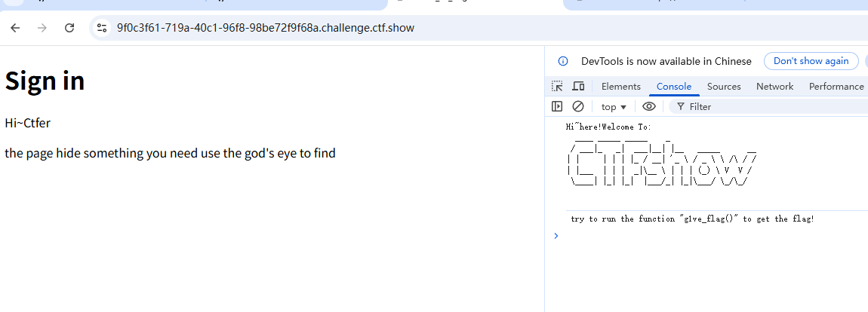The width and height of the screenshot is (868, 312).
Task: Go back to the previous page
Action: pos(15,28)
